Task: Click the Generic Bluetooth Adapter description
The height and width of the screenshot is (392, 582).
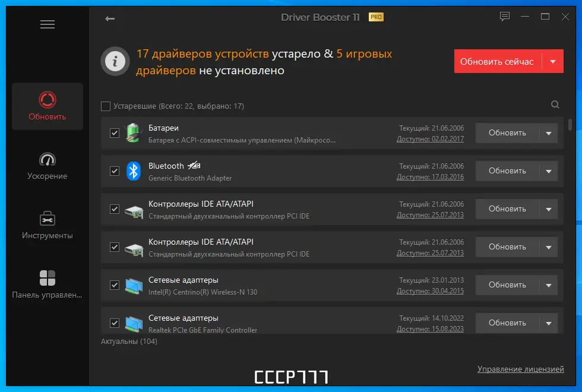Action: [190, 178]
